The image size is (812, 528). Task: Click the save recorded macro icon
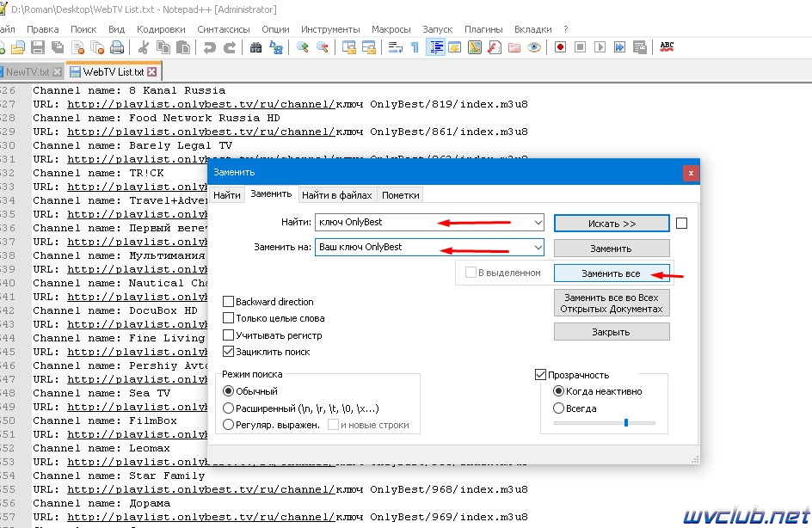(640, 47)
